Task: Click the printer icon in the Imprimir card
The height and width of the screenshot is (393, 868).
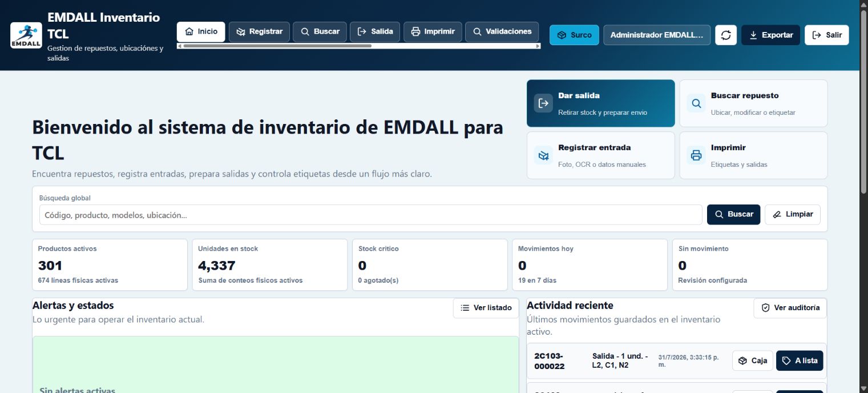Action: coord(696,155)
